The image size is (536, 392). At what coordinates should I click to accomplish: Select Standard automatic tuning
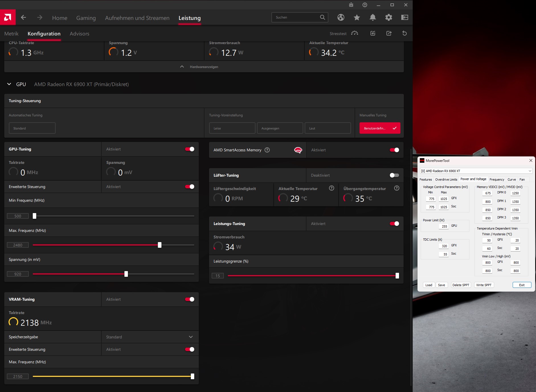(x=32, y=128)
